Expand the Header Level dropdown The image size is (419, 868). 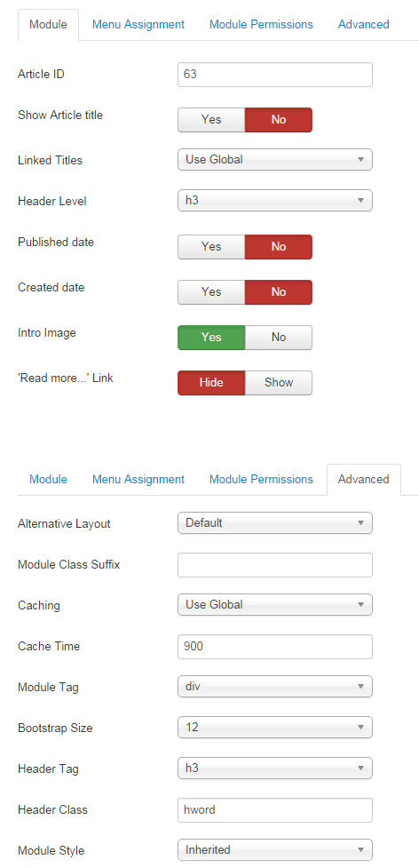(274, 201)
